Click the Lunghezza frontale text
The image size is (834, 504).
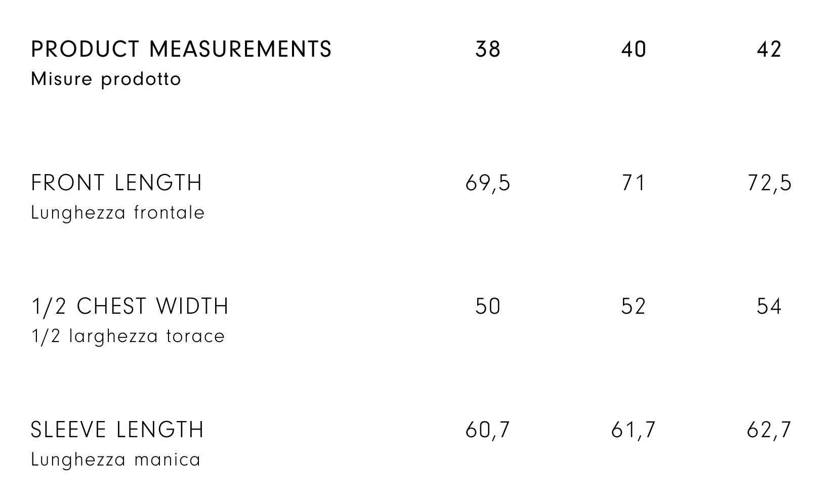118,213
